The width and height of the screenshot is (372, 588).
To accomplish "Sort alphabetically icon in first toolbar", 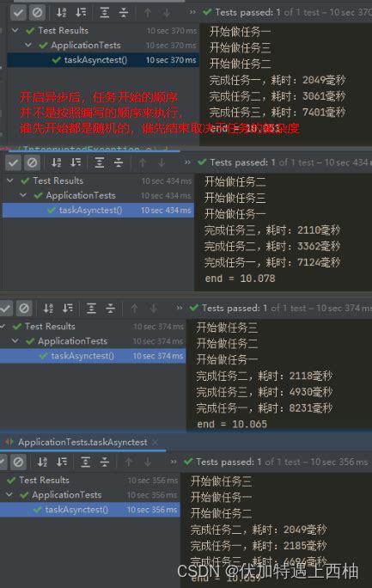I will (x=62, y=13).
